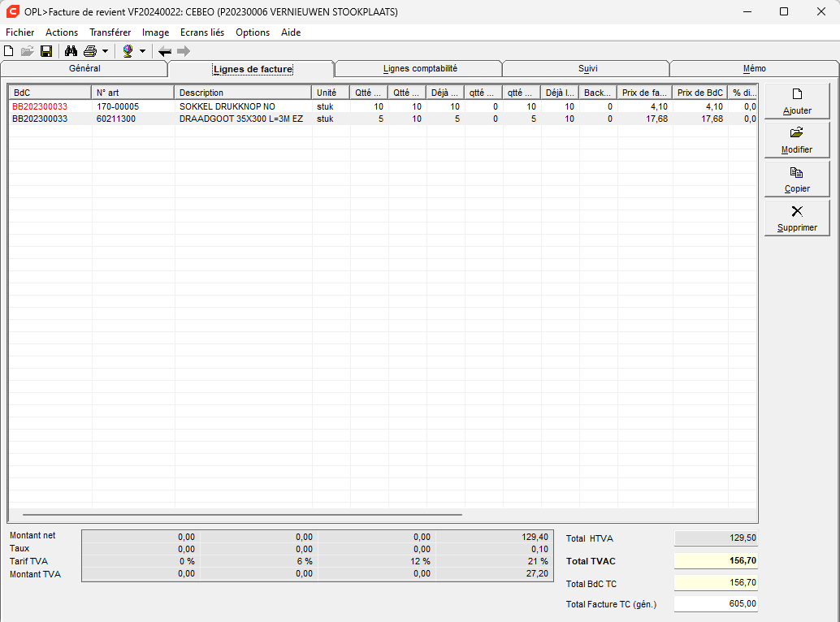Click the price 17,68 in Prix de fa column
This screenshot has width=840, height=622.
(656, 119)
